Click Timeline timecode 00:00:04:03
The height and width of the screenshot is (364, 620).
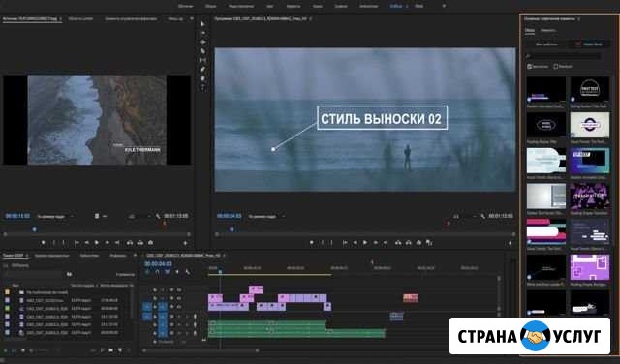coord(158,263)
